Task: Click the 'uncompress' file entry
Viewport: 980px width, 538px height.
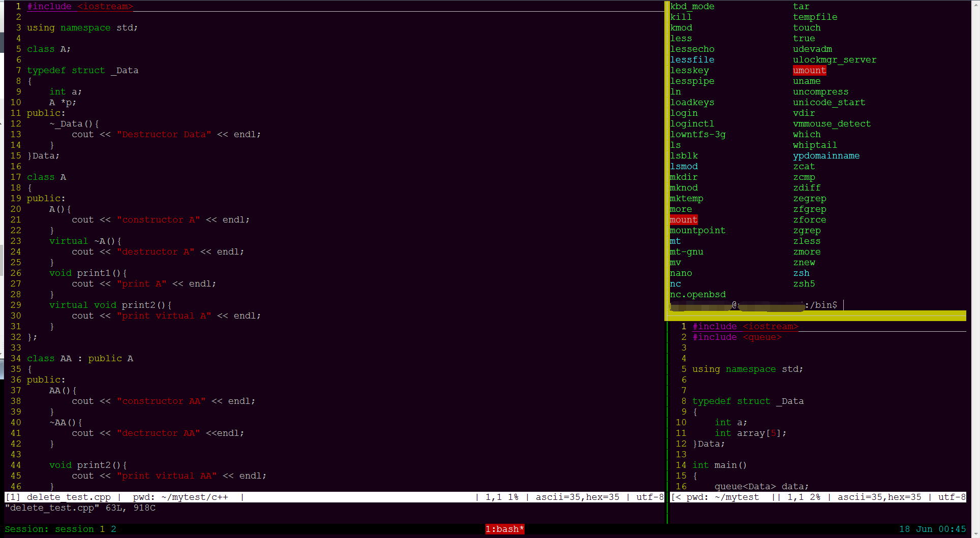Action: click(820, 91)
